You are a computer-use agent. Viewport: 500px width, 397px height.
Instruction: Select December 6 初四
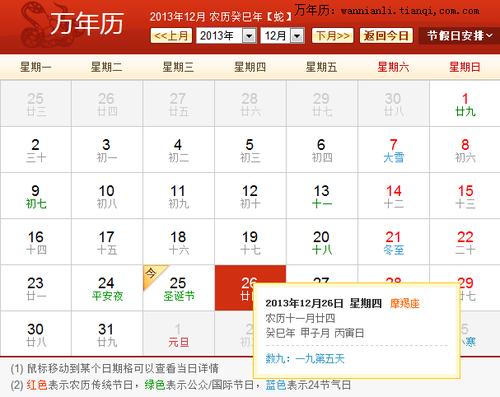322,150
